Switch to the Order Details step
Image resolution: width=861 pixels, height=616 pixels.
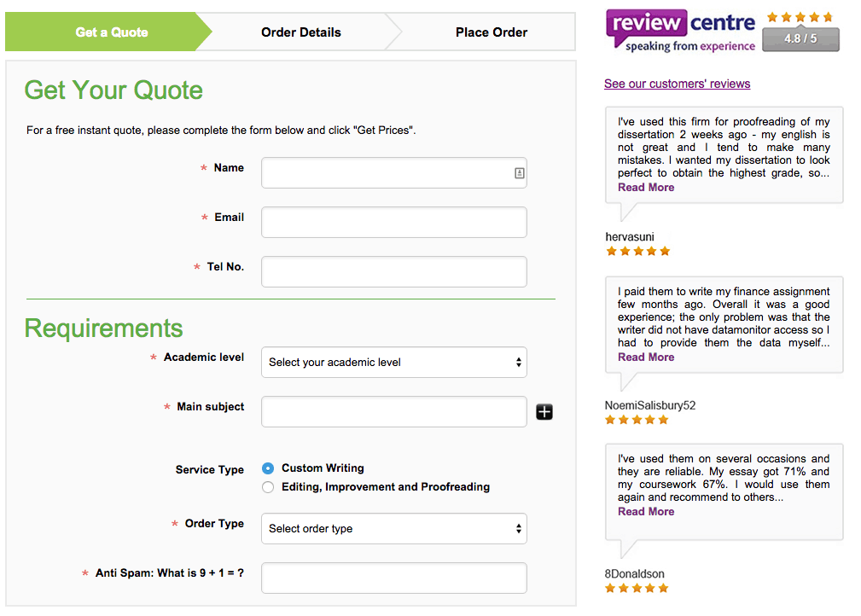point(301,32)
